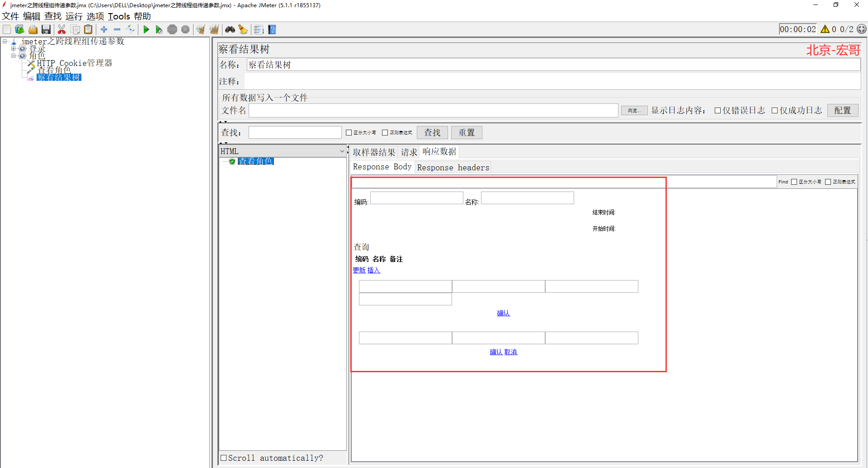Screen dimensions: 868x468
Task: Click the Collapse all minus icon
Action: (117, 29)
